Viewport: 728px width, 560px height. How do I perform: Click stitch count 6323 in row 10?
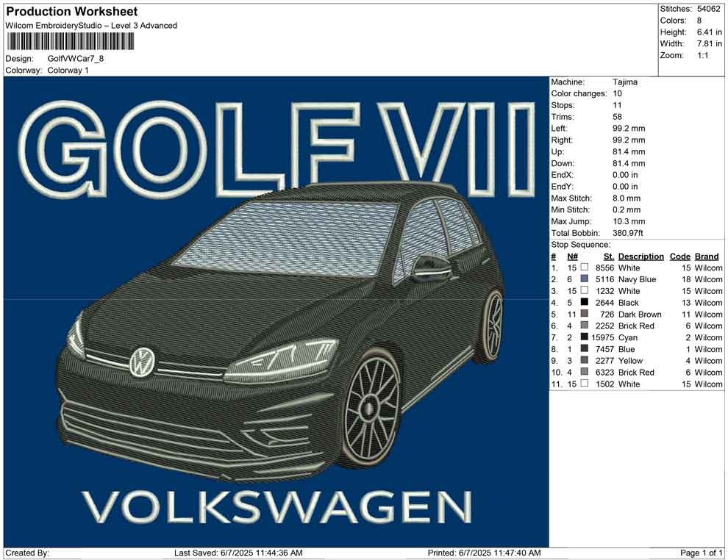605,372
